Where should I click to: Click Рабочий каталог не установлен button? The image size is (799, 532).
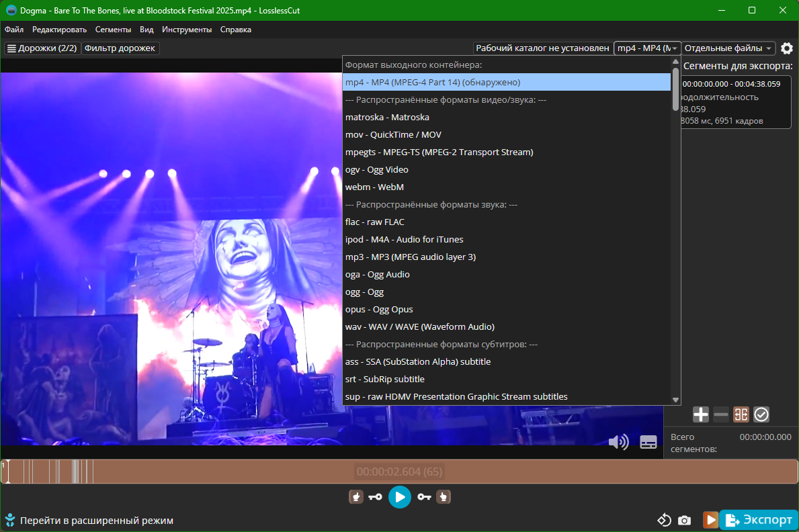pos(543,48)
